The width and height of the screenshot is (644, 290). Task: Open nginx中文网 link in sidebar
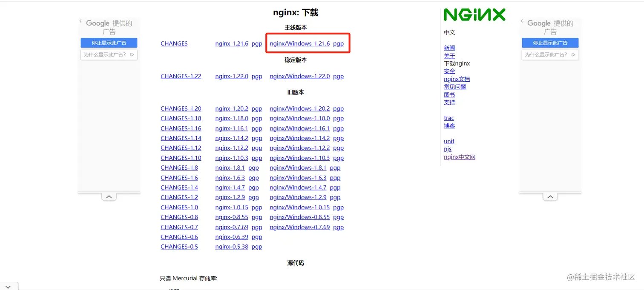coord(460,157)
